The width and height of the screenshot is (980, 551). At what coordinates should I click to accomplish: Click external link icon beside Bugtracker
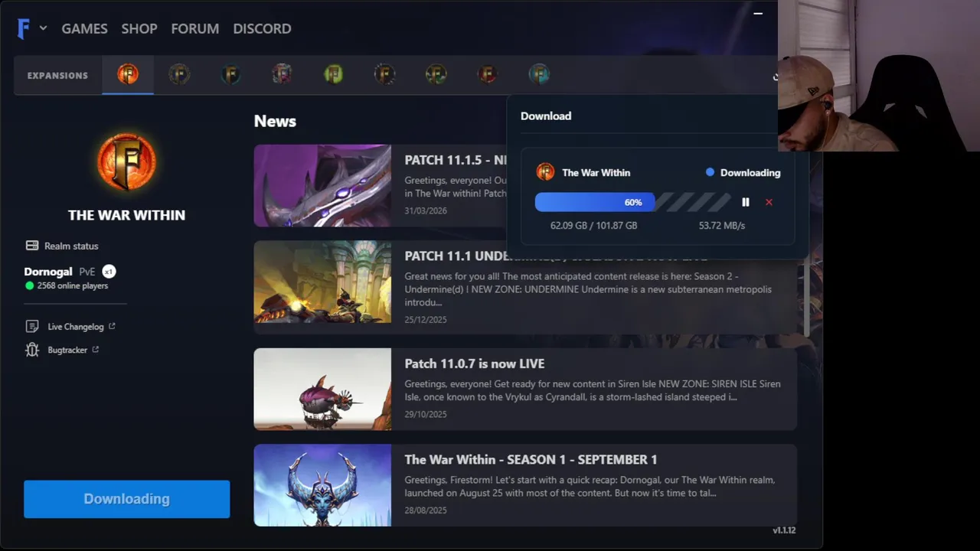point(96,349)
